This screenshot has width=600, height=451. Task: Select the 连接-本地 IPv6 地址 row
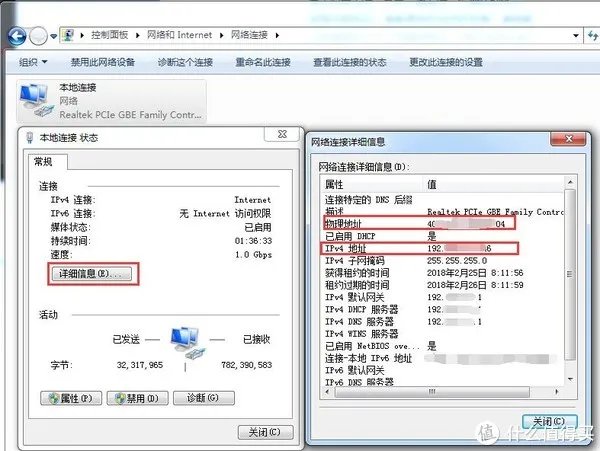443,358
